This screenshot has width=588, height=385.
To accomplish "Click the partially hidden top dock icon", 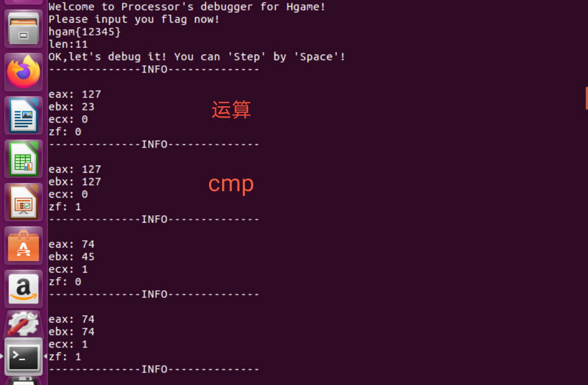I will (x=23, y=2).
